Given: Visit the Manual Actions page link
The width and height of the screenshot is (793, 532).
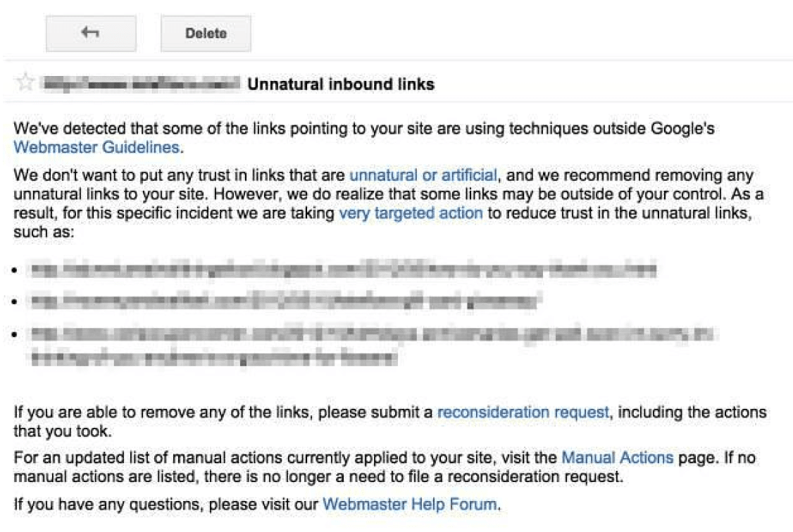Looking at the screenshot, I should point(617,458).
